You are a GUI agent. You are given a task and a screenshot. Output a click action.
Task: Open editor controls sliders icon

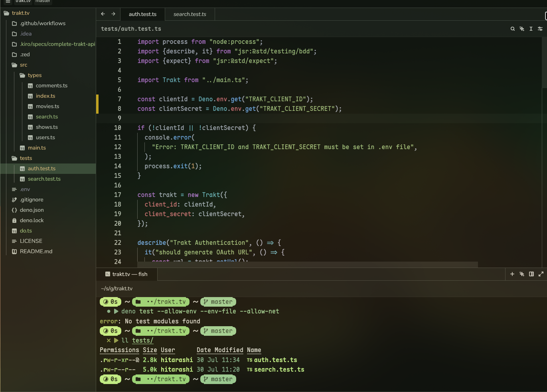tap(540, 29)
